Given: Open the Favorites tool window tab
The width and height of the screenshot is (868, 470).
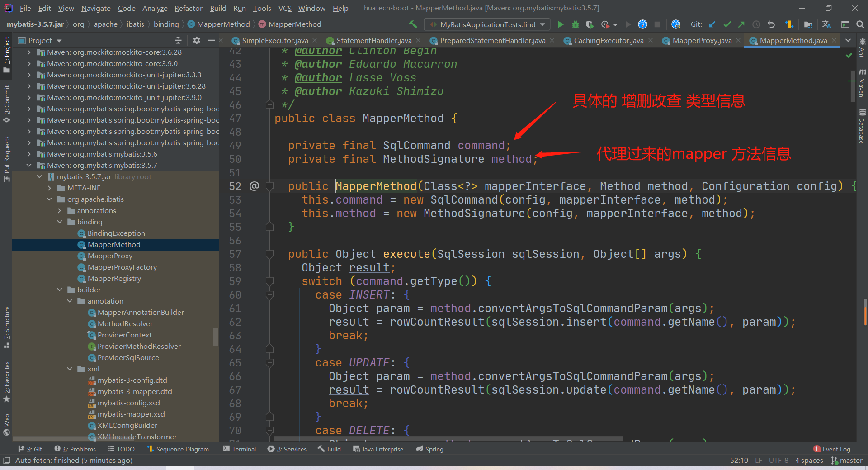Looking at the screenshot, I should [6, 381].
